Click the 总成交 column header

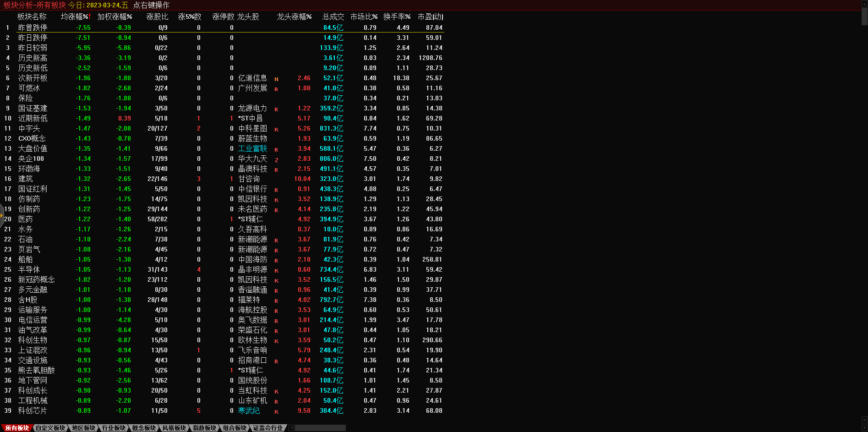333,16
